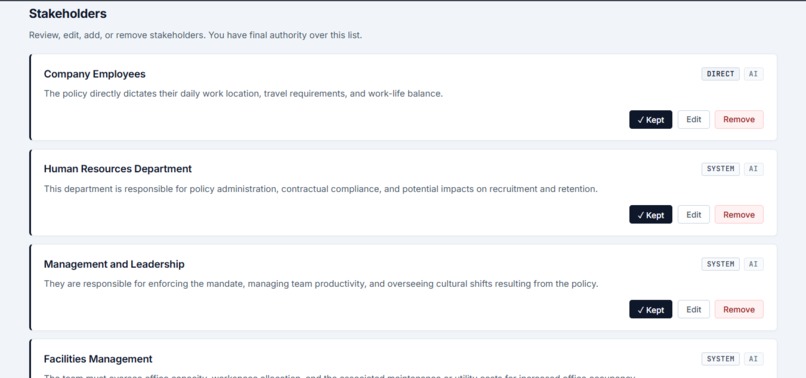
Task: Toggle Kept status for Human Resources Department
Action: 650,214
